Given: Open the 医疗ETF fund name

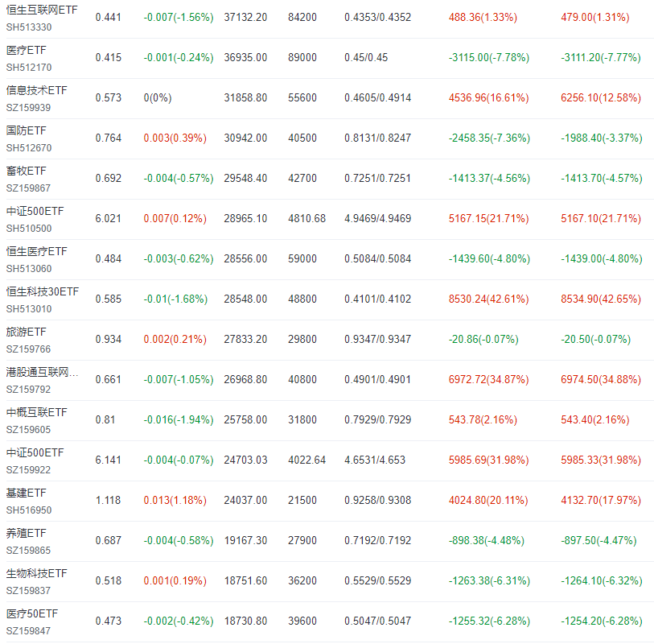Looking at the screenshot, I should [x=26, y=50].
